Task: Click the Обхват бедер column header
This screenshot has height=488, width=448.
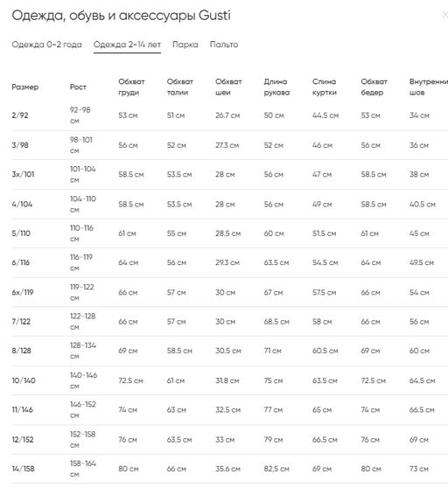Action: [x=374, y=87]
